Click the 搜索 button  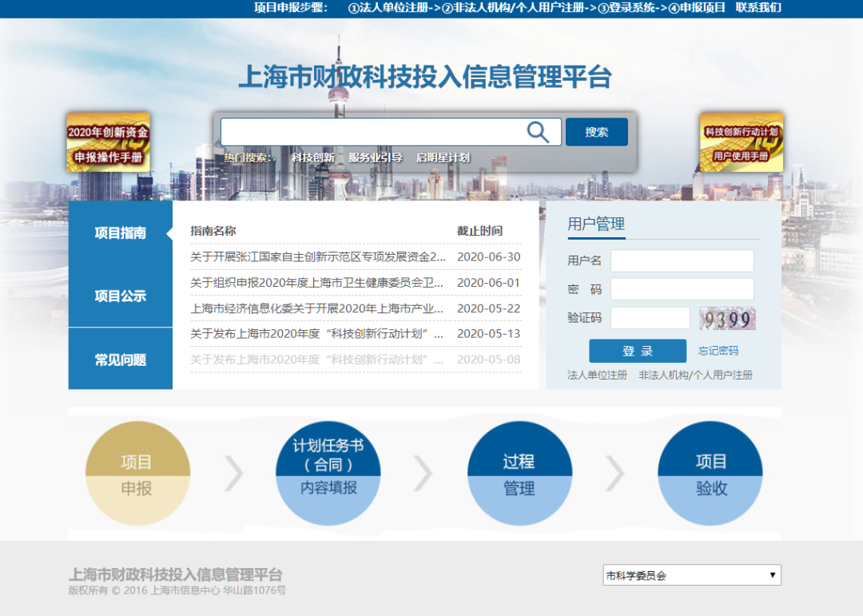(x=597, y=132)
